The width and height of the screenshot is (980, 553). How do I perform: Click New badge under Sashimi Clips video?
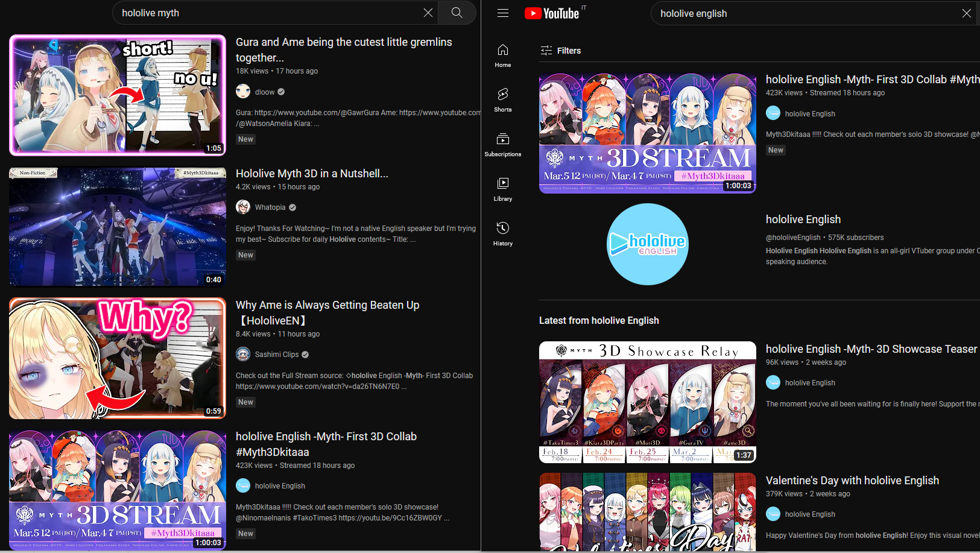click(x=245, y=402)
